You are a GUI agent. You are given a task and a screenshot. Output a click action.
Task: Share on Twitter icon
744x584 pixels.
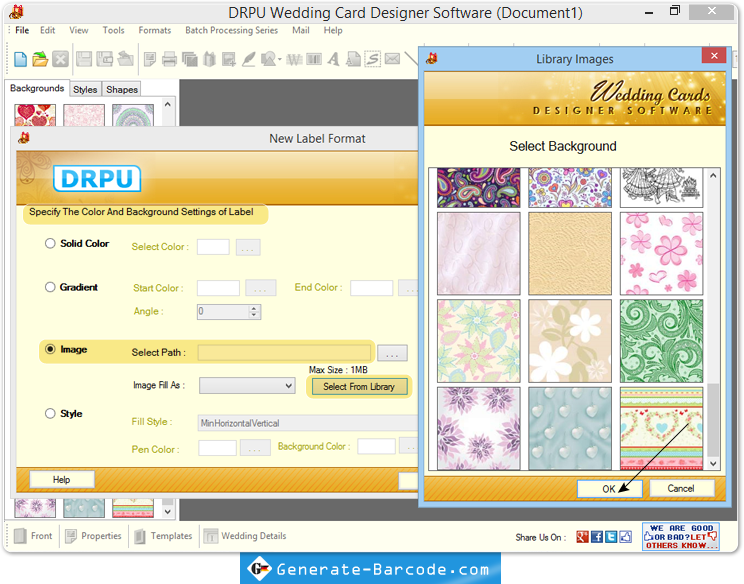click(x=611, y=537)
